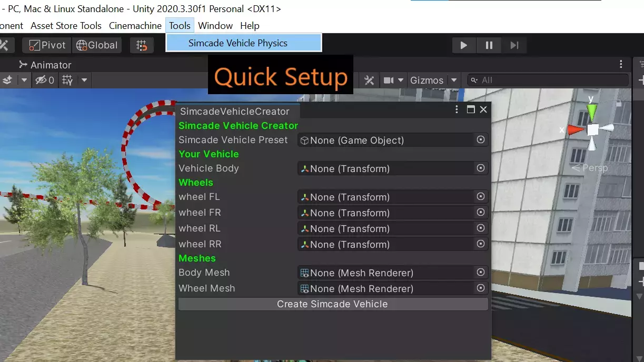The height and width of the screenshot is (362, 644).
Task: Toggle scene grid visibility icon
Action: tap(67, 80)
